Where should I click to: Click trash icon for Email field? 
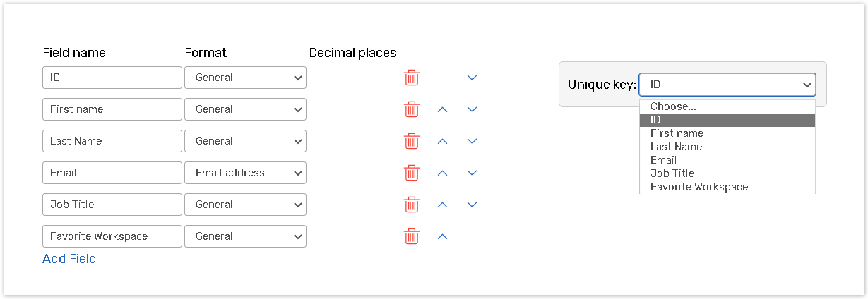(412, 173)
